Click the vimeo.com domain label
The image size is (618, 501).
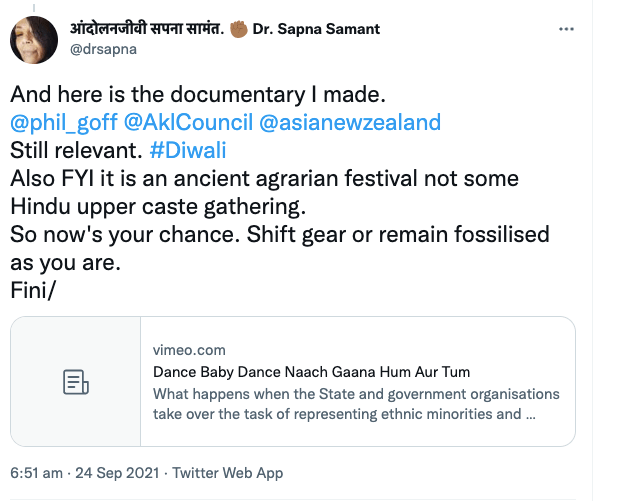click(x=189, y=350)
